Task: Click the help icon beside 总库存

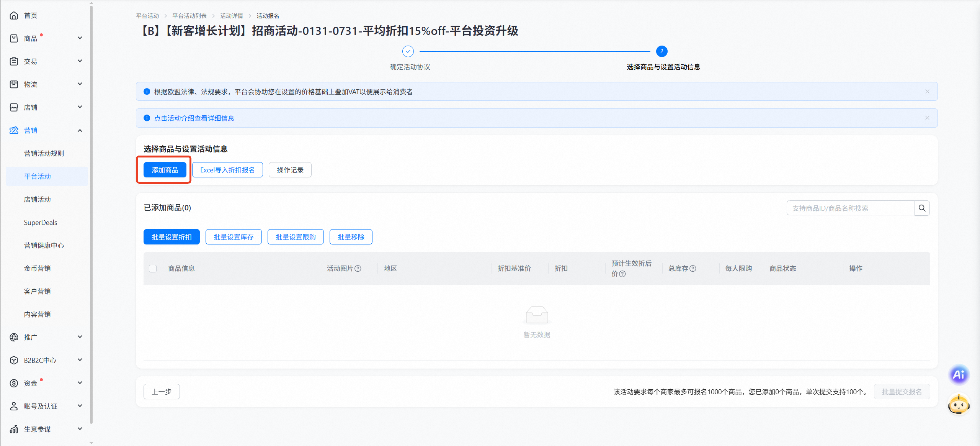Action: point(693,269)
